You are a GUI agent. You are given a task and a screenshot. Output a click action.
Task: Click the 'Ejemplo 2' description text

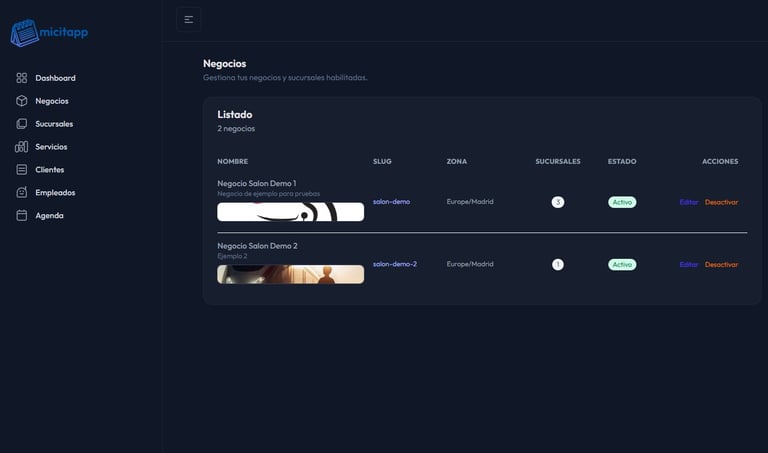(232, 256)
